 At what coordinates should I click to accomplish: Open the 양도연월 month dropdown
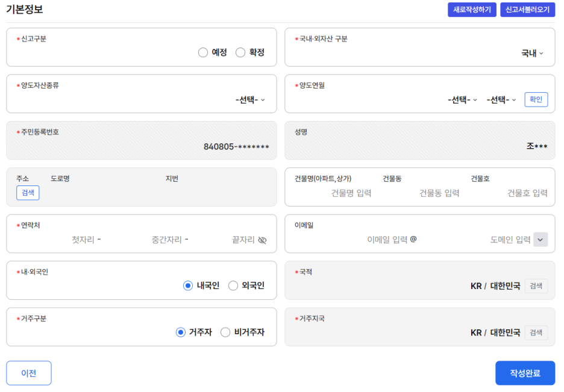click(501, 99)
